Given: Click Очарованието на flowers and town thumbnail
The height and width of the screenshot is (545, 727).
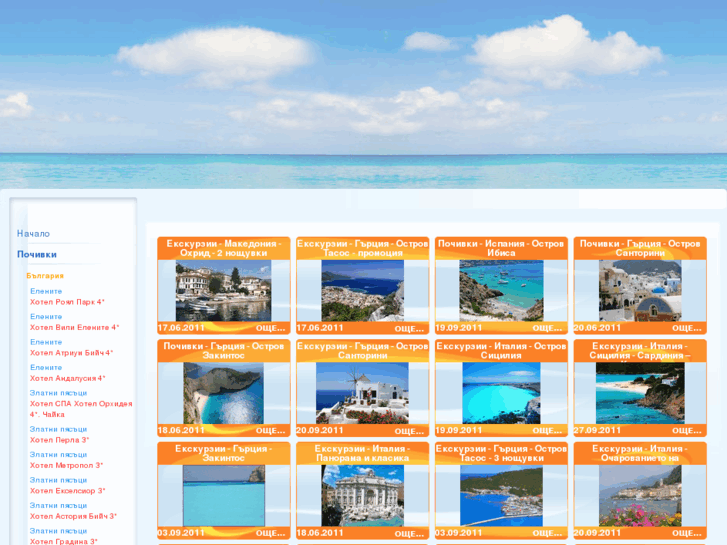Looking at the screenshot, I should click(x=640, y=495).
